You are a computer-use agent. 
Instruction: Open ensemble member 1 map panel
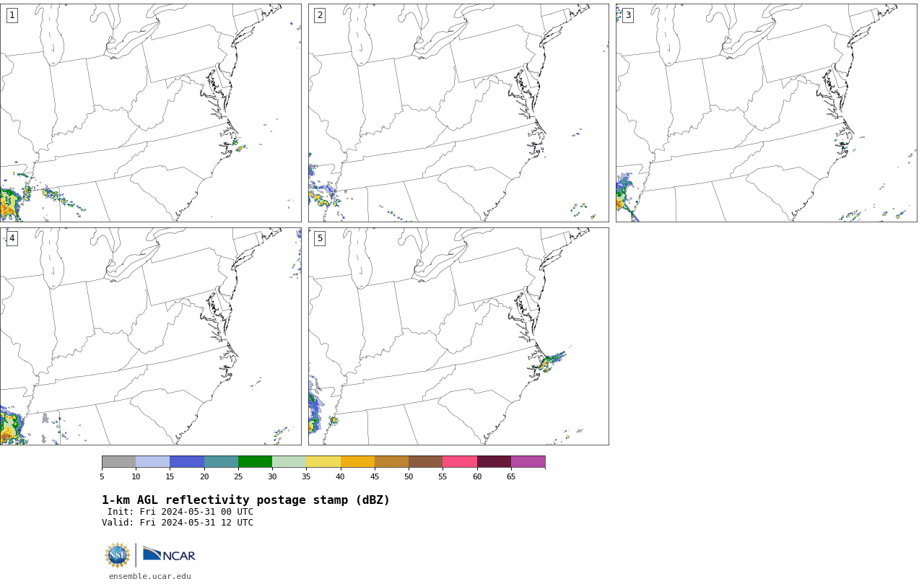point(151,113)
